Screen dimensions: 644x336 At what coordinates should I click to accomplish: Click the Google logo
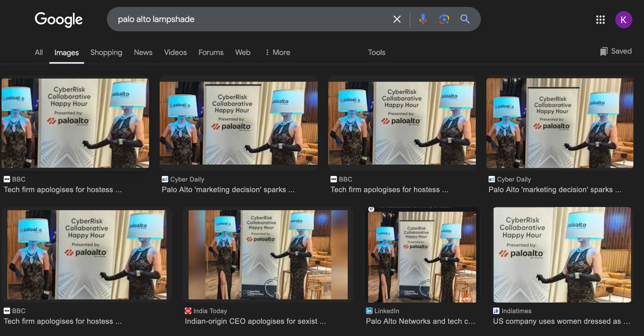point(59,19)
